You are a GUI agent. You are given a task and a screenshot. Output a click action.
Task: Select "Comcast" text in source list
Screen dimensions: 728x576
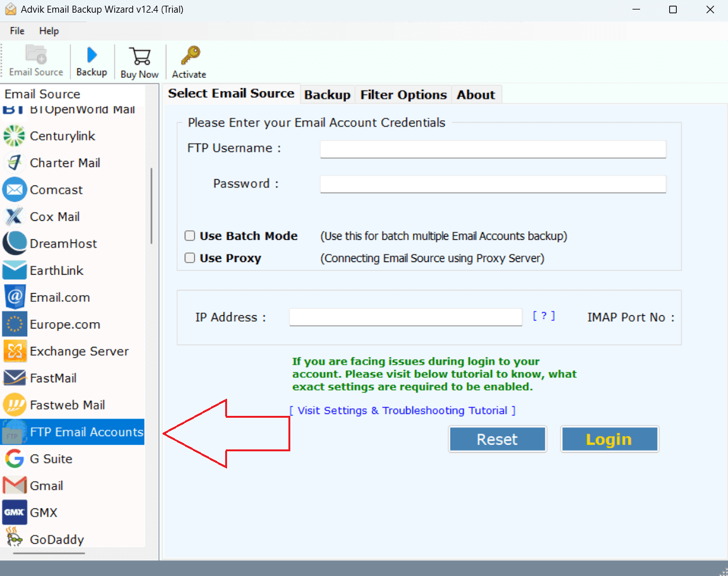(56, 190)
